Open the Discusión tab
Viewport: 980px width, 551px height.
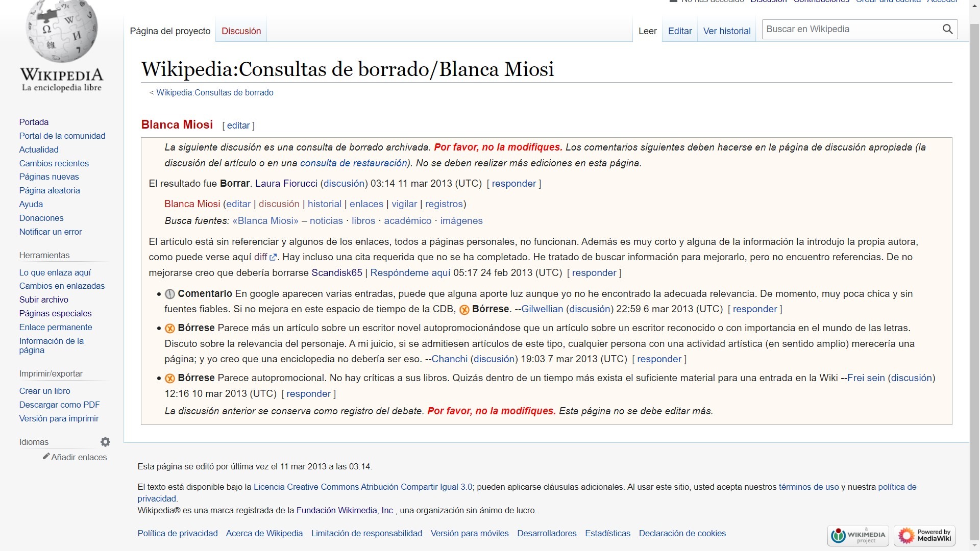click(x=241, y=31)
